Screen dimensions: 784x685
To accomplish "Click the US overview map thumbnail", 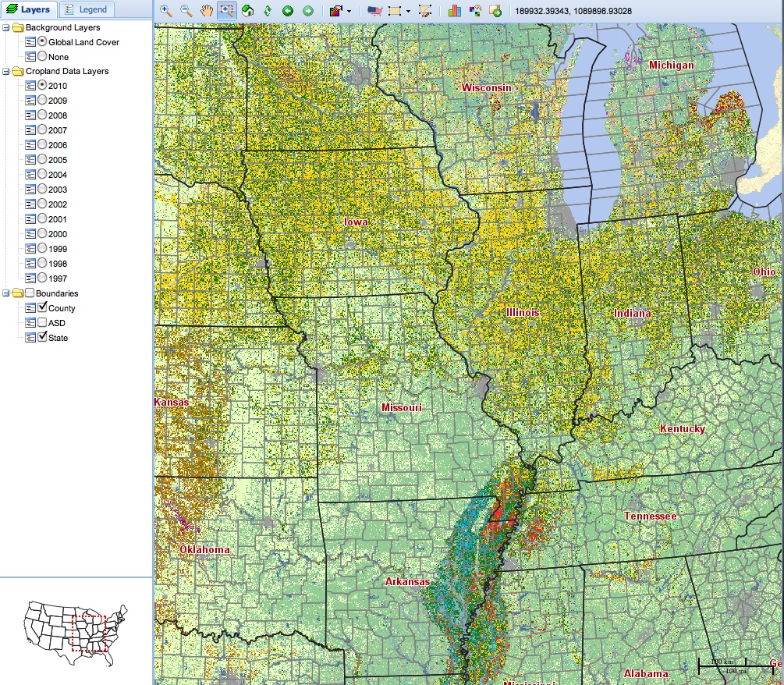I will pos(76,634).
